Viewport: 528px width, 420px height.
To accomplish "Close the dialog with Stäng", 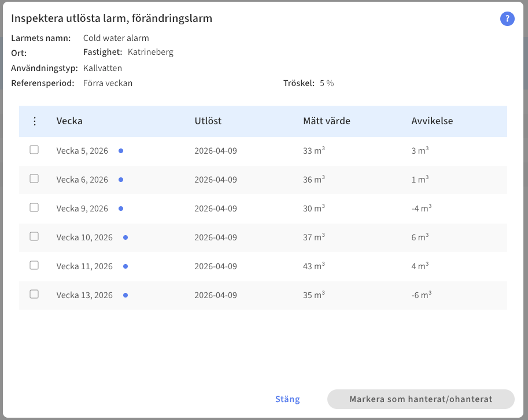I will coord(287,399).
